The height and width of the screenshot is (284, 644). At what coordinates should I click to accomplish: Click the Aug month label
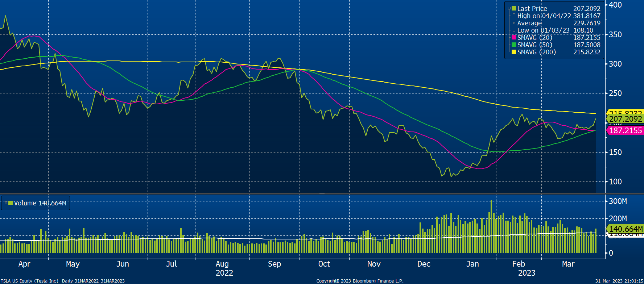point(222,264)
